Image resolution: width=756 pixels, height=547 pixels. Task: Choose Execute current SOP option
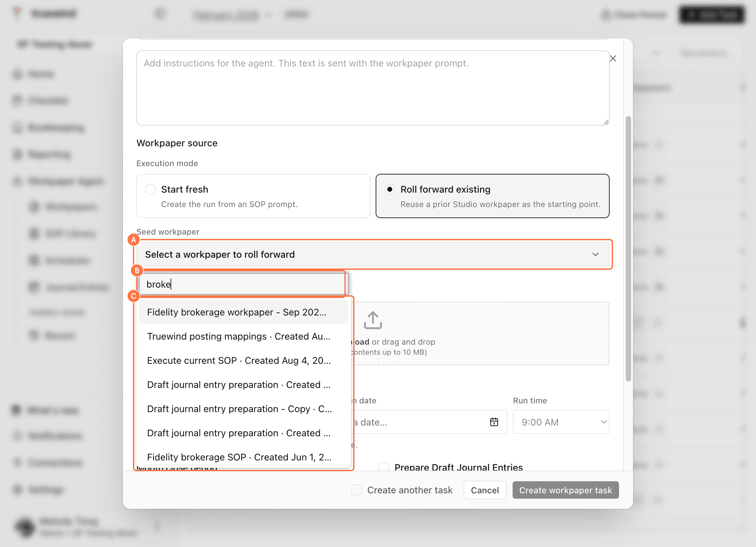(x=243, y=360)
